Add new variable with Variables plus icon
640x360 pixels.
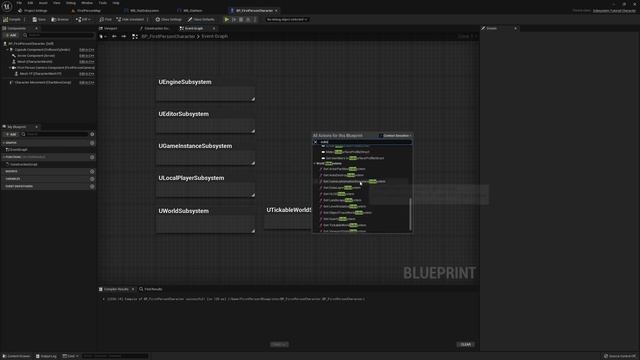tap(92, 179)
